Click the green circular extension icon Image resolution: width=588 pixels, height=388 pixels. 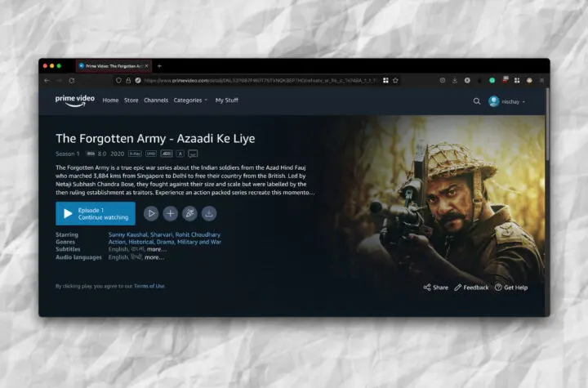(492, 80)
